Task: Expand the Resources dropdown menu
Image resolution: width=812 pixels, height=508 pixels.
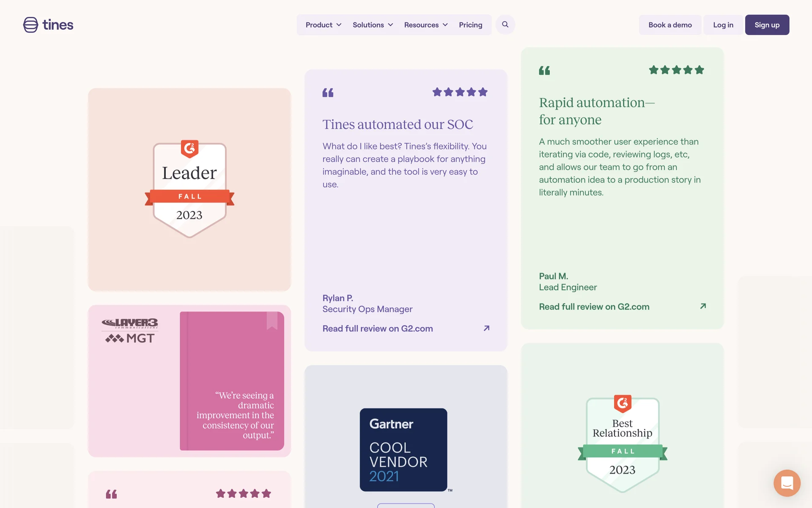Action: coord(425,25)
